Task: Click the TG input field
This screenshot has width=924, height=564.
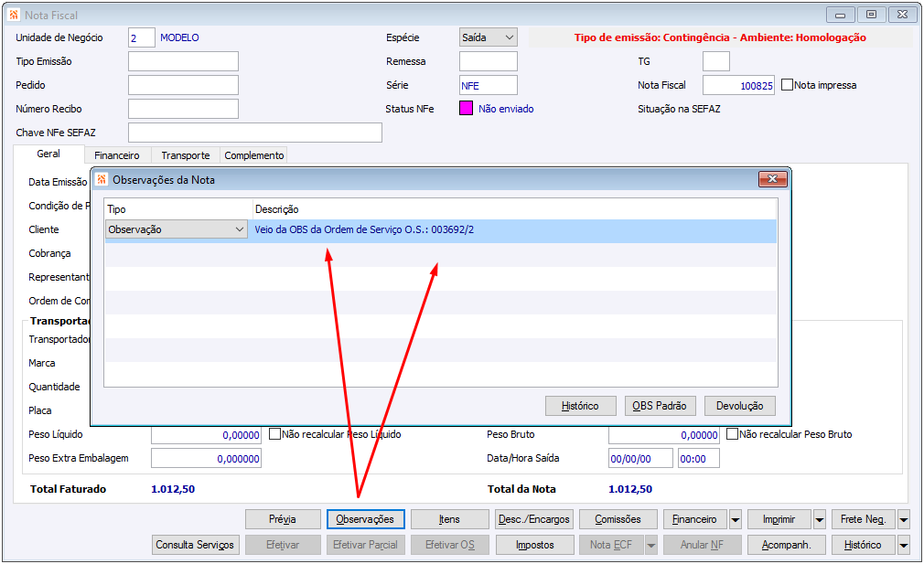Action: point(716,61)
